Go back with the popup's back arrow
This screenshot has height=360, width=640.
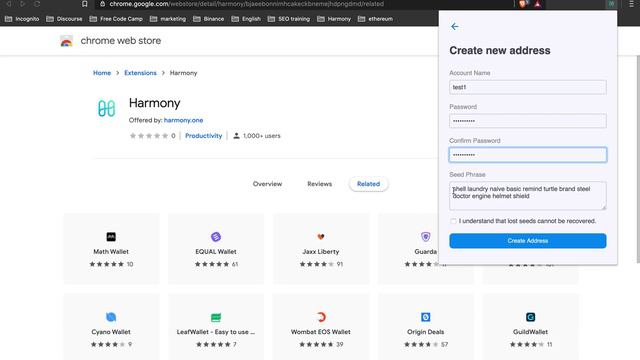coord(455,27)
